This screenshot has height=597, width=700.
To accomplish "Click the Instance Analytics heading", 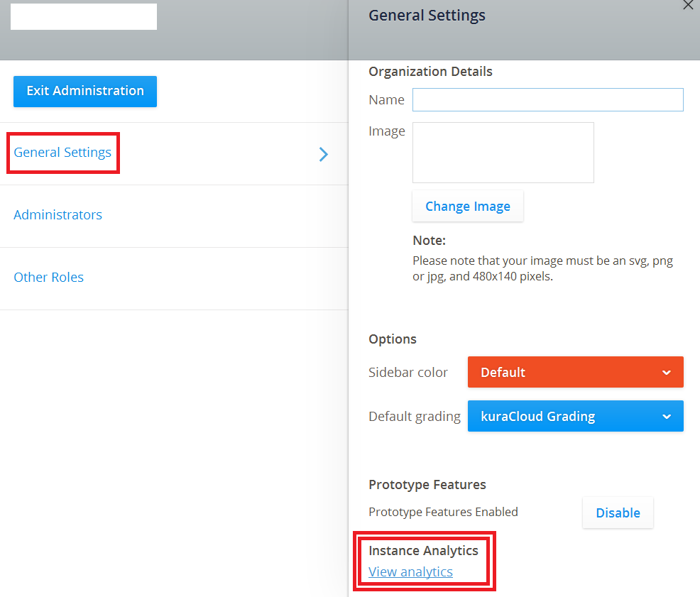I will pyautogui.click(x=423, y=551).
